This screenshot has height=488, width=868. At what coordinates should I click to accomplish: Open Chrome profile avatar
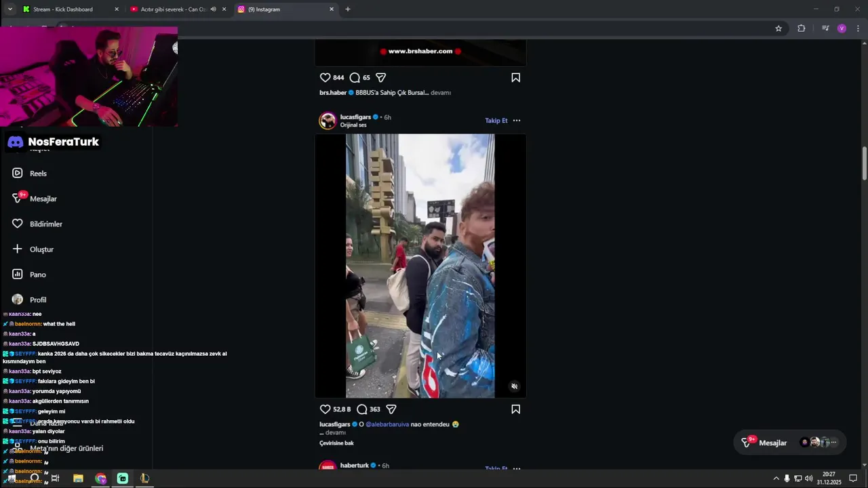[x=842, y=28]
